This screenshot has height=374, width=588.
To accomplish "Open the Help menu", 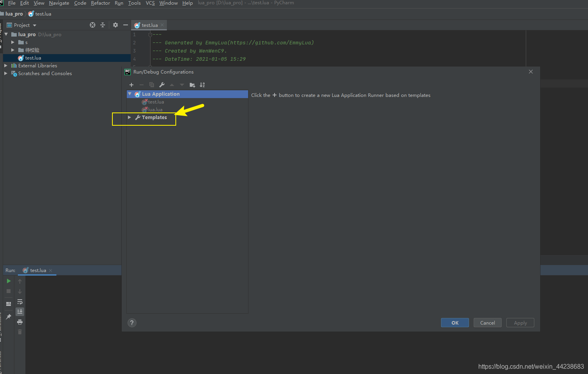I will click(187, 3).
